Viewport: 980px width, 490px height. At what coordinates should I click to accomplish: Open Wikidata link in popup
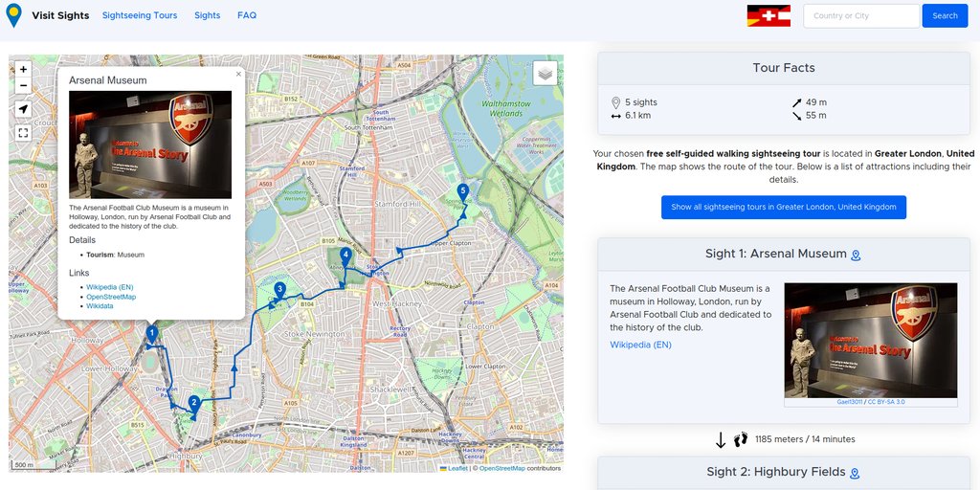[x=100, y=306]
